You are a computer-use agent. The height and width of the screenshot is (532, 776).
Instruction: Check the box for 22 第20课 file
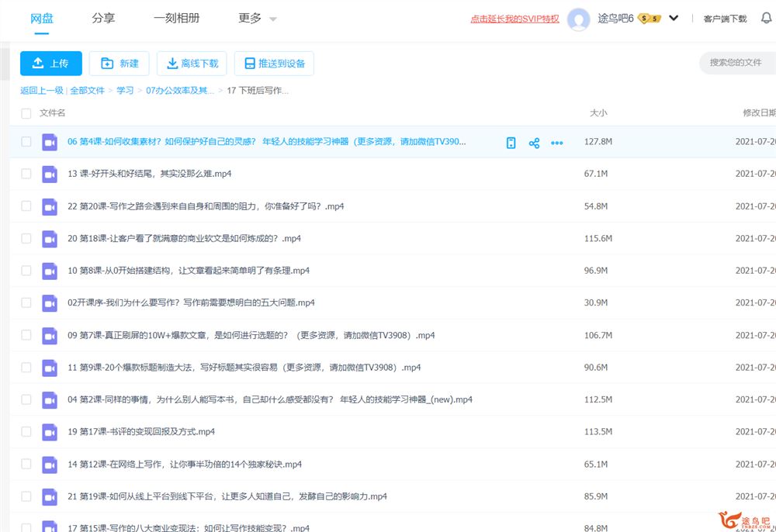26,206
